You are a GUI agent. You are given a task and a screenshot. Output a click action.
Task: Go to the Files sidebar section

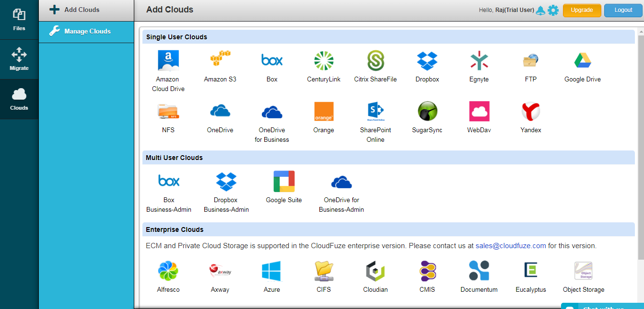[19, 20]
